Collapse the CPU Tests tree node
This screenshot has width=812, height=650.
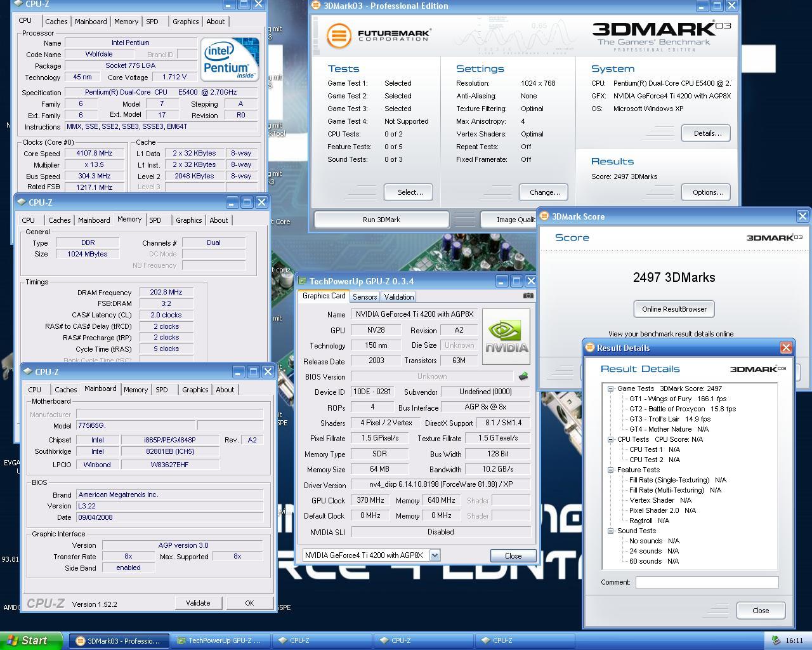(610, 439)
